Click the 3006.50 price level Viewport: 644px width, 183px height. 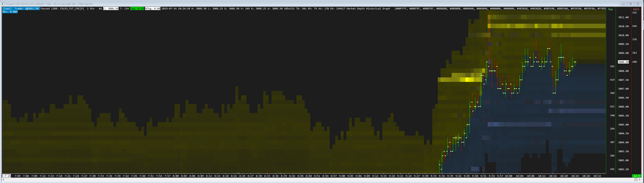coord(623,98)
